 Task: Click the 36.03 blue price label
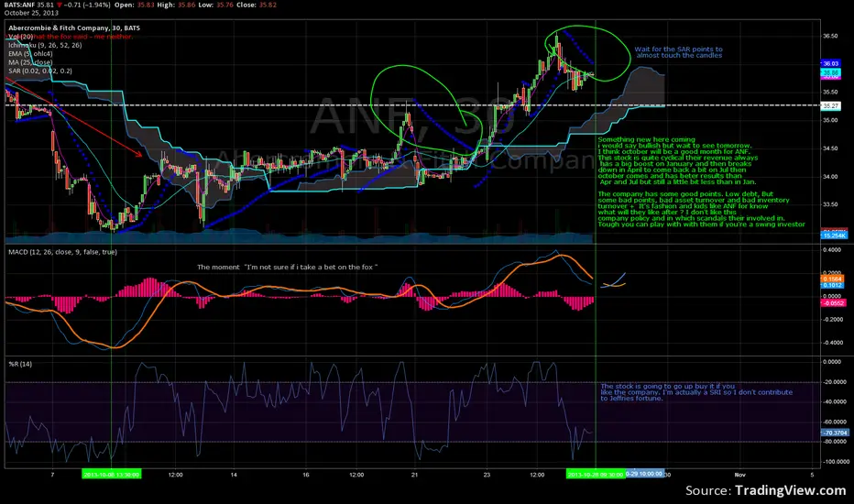830,64
